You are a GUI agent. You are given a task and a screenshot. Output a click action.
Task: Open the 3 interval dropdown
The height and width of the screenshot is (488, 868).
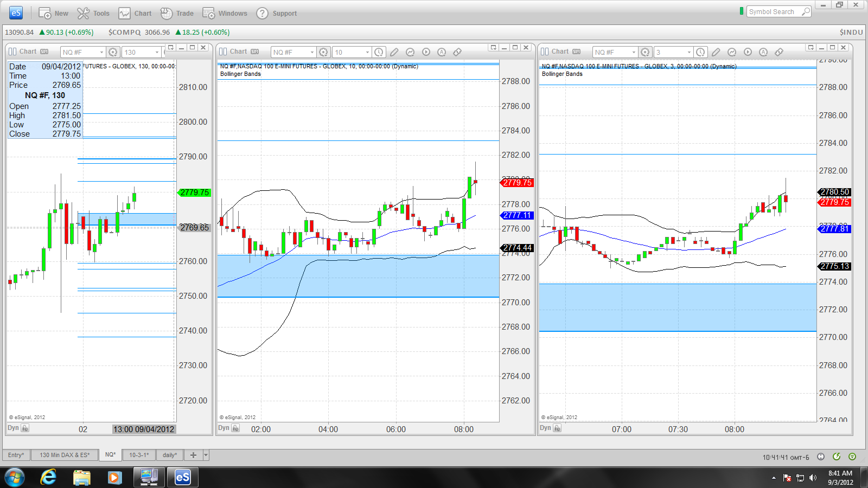[x=689, y=52]
